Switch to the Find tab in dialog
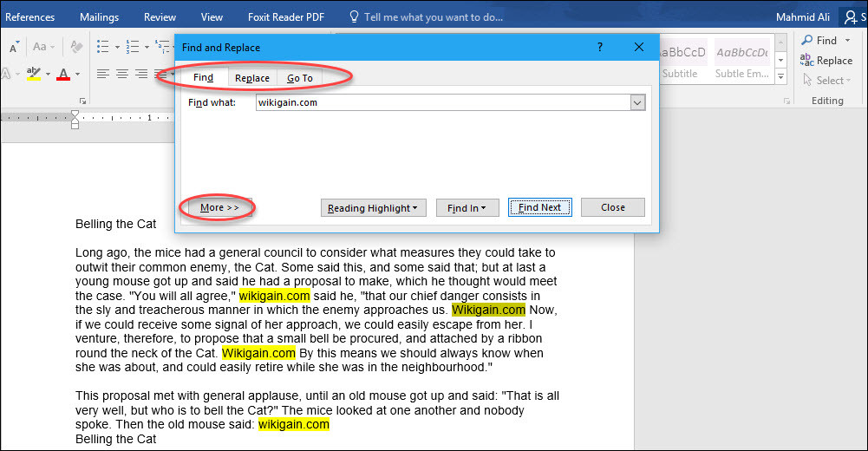The height and width of the screenshot is (451, 868). [x=203, y=77]
